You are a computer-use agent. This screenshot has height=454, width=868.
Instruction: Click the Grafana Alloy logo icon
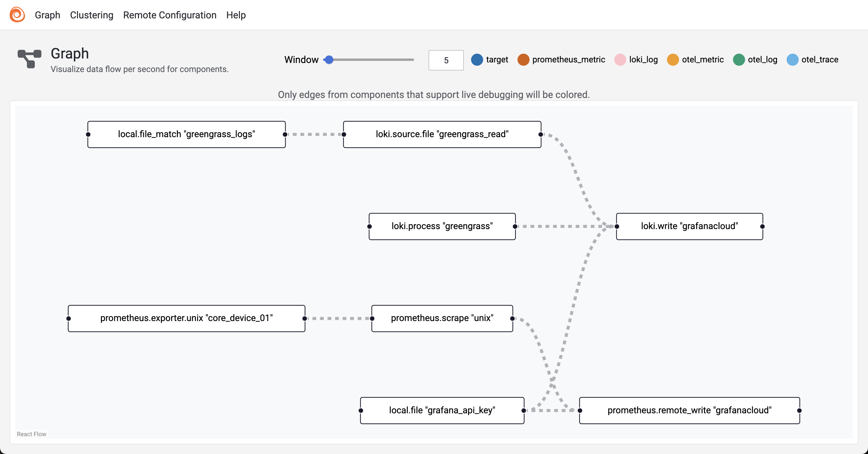[x=17, y=15]
